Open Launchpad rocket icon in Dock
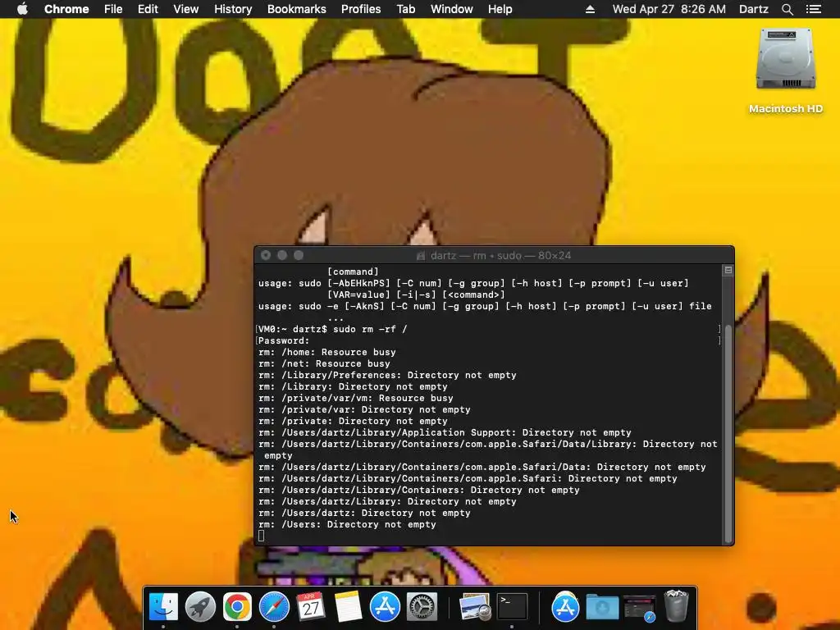840x630 pixels. (200, 607)
